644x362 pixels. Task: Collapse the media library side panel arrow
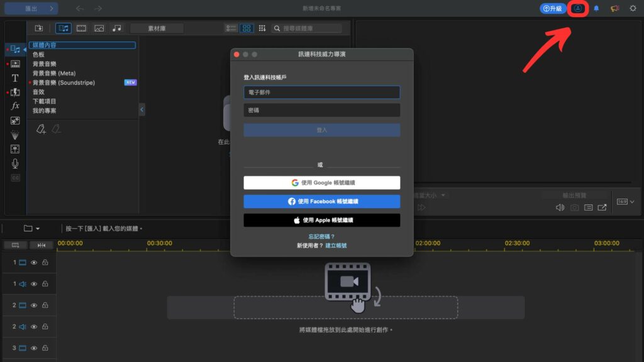click(142, 109)
